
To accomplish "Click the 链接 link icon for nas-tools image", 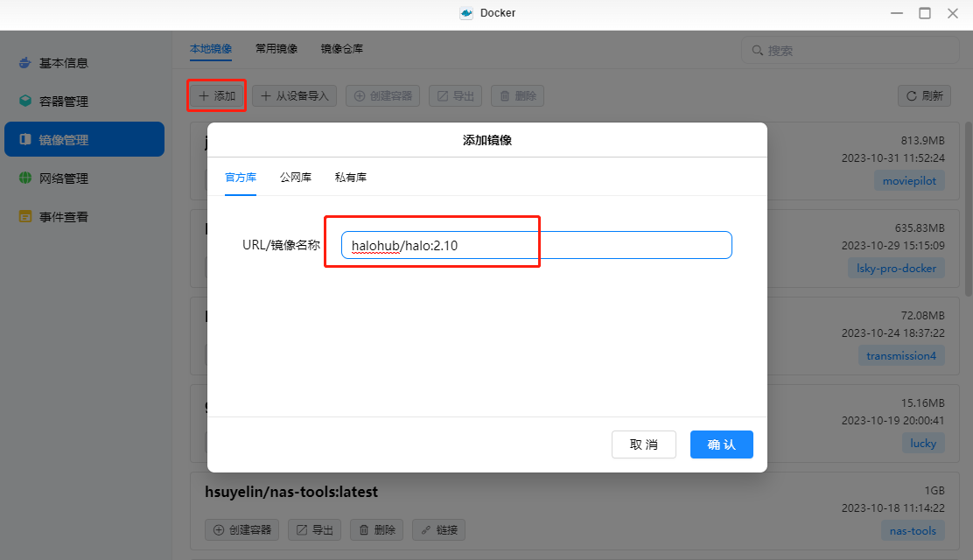I will click(x=438, y=529).
